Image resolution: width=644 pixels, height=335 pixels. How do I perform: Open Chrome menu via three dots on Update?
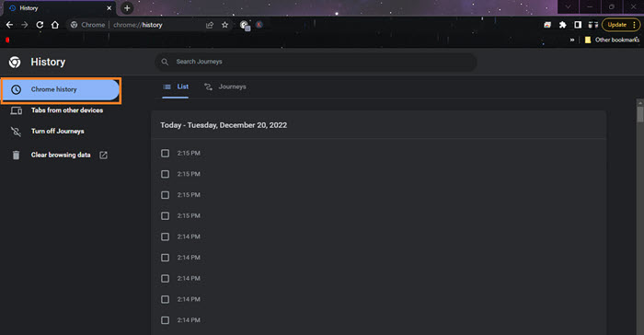634,25
